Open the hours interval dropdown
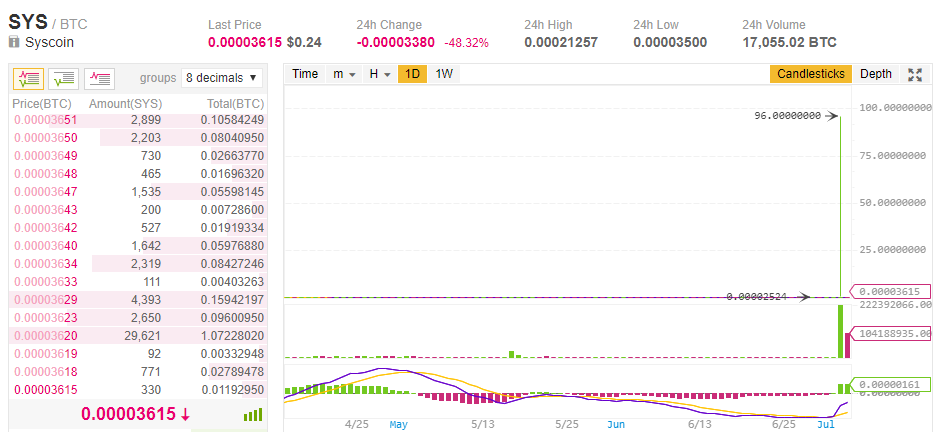Viewport: 940px width, 432px height. pos(378,74)
